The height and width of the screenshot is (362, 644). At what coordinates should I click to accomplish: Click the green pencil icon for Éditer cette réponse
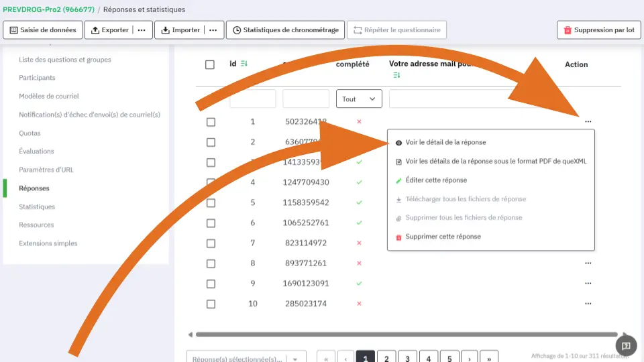[398, 180]
